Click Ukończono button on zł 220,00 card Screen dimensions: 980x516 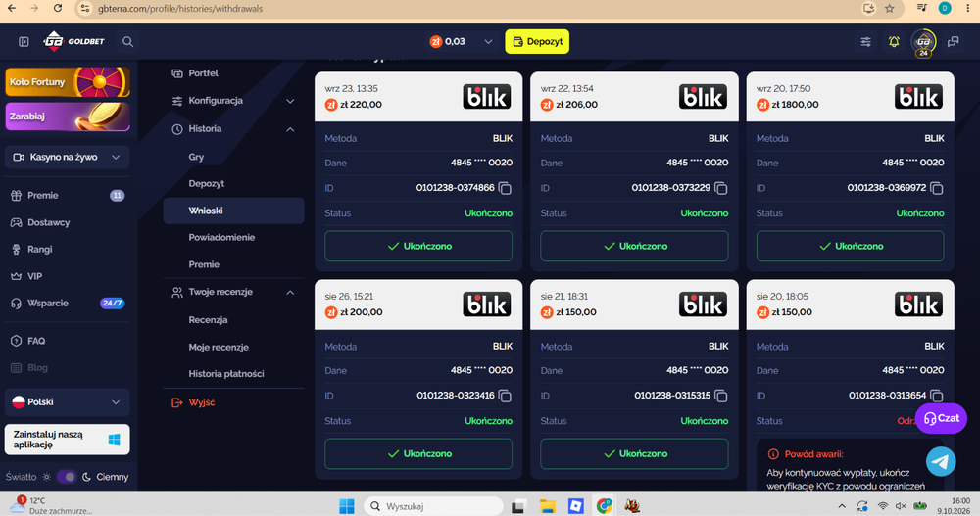tap(418, 246)
